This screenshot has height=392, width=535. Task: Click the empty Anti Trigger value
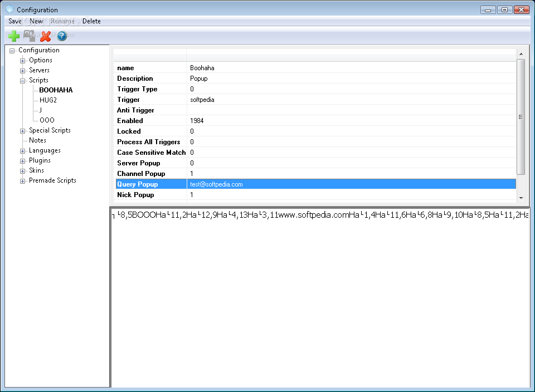click(352, 110)
